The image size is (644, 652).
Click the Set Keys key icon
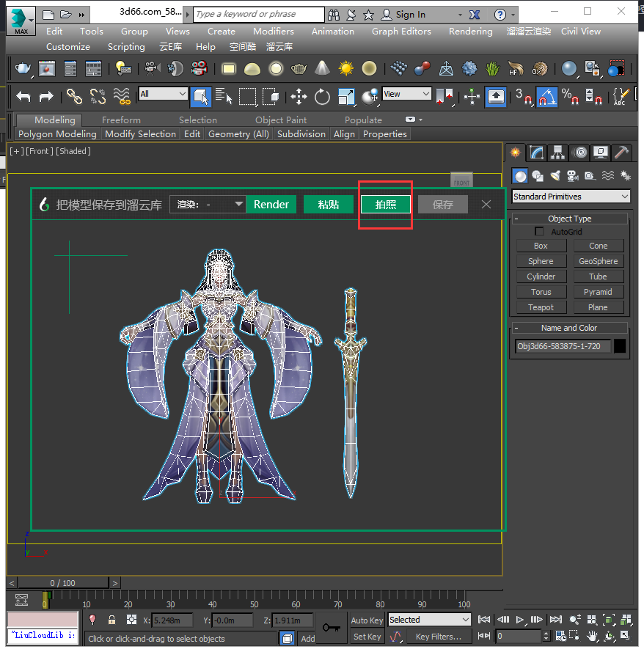(332, 628)
